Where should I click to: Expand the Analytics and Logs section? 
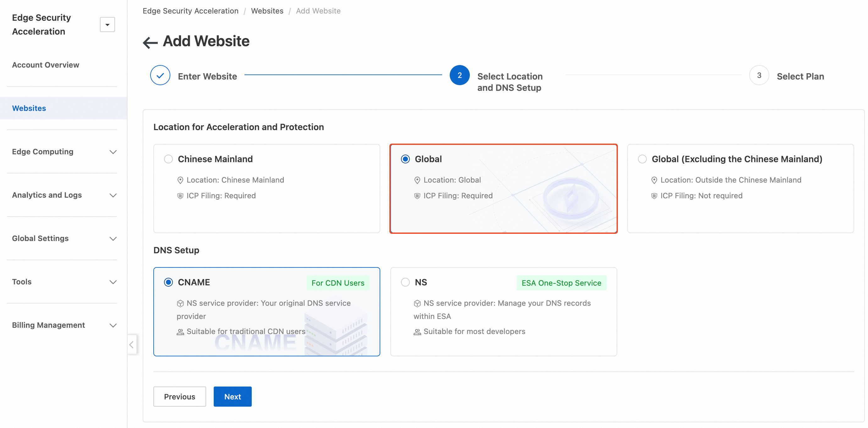coord(113,195)
